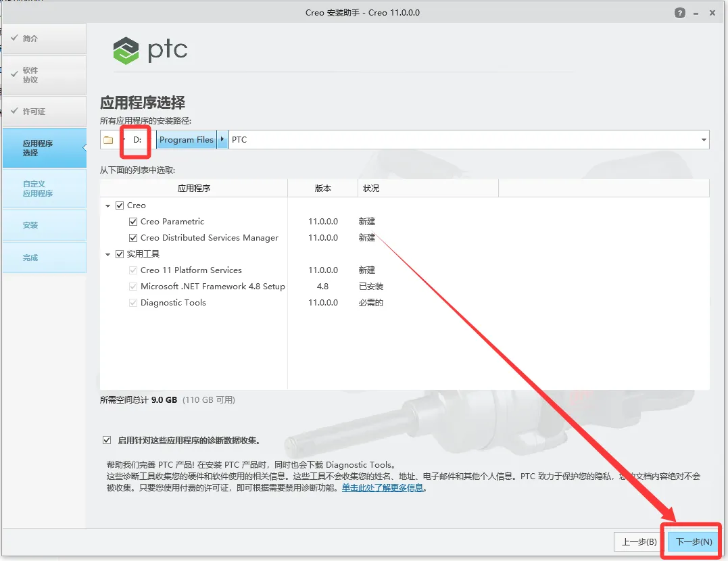Collapse the 实用工具 tree group
Screen dimensions: 728x561
tap(107, 255)
